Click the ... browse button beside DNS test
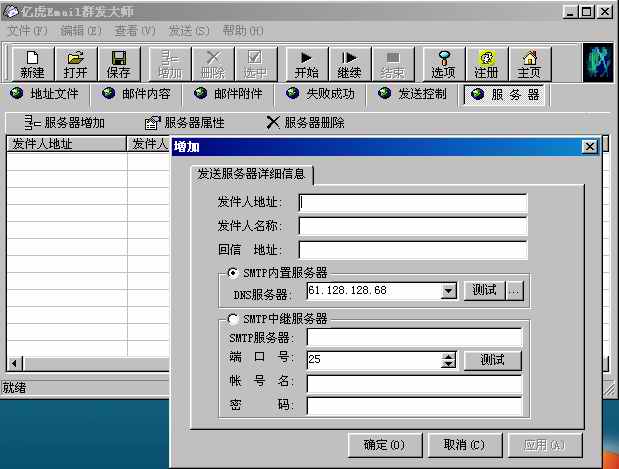 tap(515, 291)
